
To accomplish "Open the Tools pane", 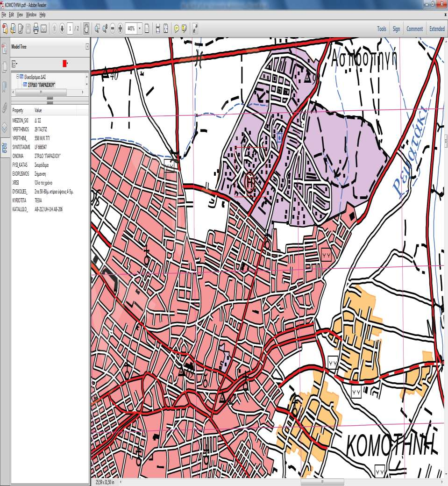I will tap(382, 29).
